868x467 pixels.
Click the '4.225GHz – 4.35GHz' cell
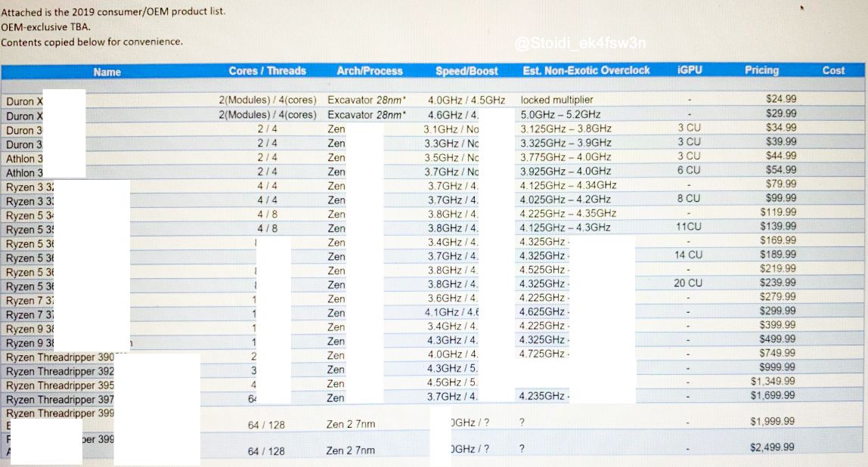pyautogui.click(x=568, y=213)
